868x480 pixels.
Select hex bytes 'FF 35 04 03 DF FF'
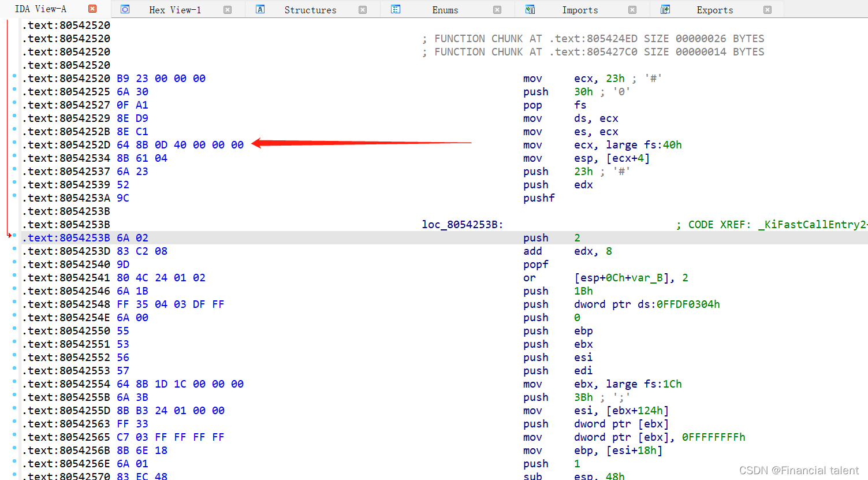170,304
